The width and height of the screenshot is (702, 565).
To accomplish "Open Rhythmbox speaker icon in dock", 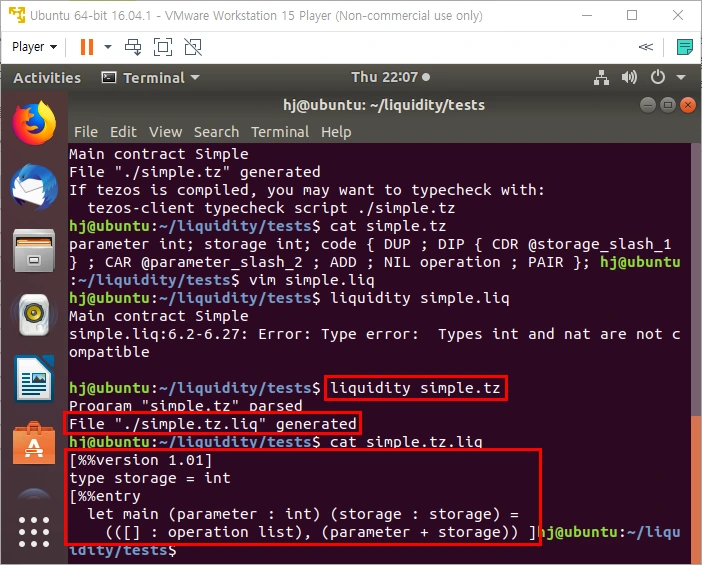I will 34,315.
